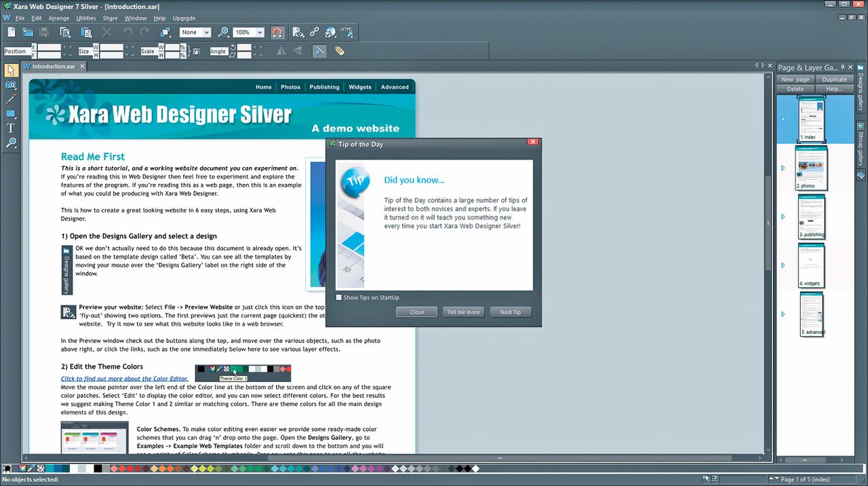The width and height of the screenshot is (868, 486).
Task: Toggle the Scale line widths button
Action: pos(319,51)
